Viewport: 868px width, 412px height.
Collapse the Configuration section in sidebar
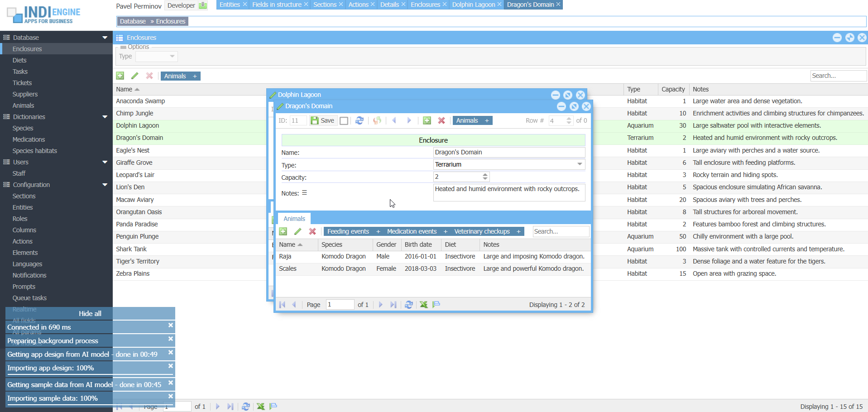(x=105, y=185)
